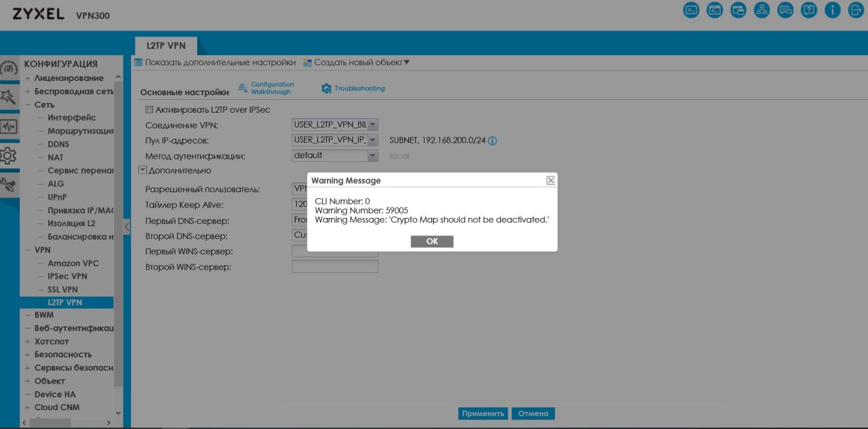868x429 pixels.
Task: Click the Troubleshooting gear icon
Action: click(326, 88)
